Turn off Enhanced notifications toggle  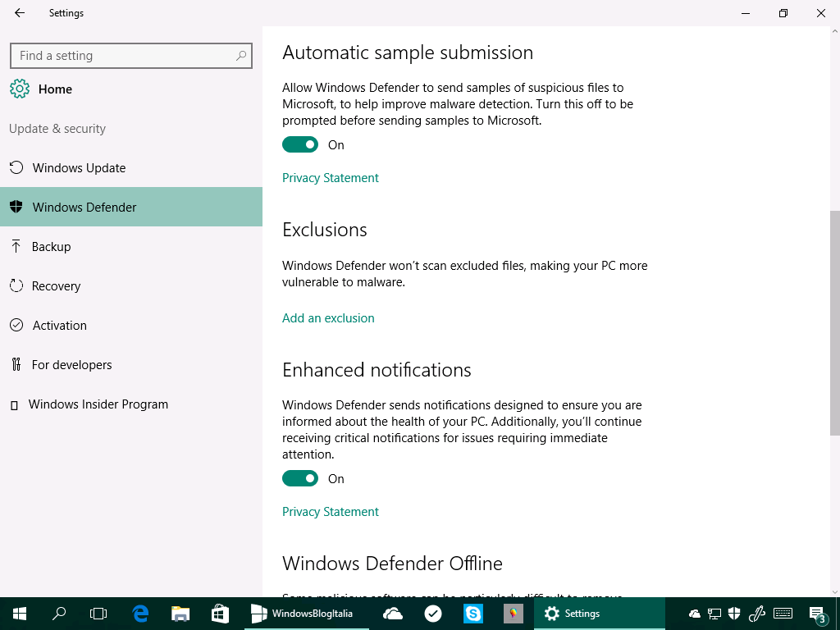pos(300,478)
